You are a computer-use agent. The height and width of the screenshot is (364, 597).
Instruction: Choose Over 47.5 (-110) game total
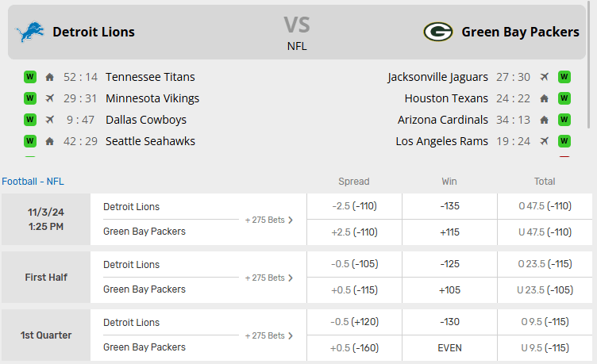(545, 206)
